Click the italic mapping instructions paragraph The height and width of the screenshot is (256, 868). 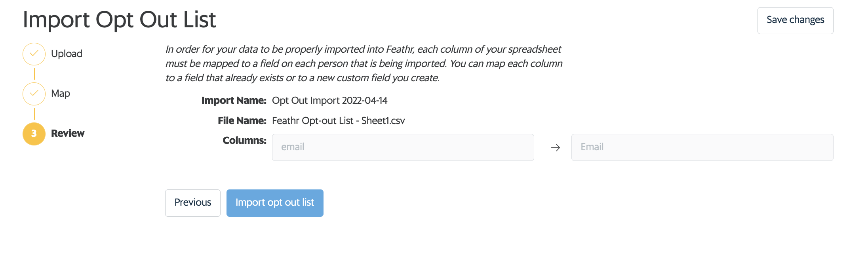[x=364, y=63]
